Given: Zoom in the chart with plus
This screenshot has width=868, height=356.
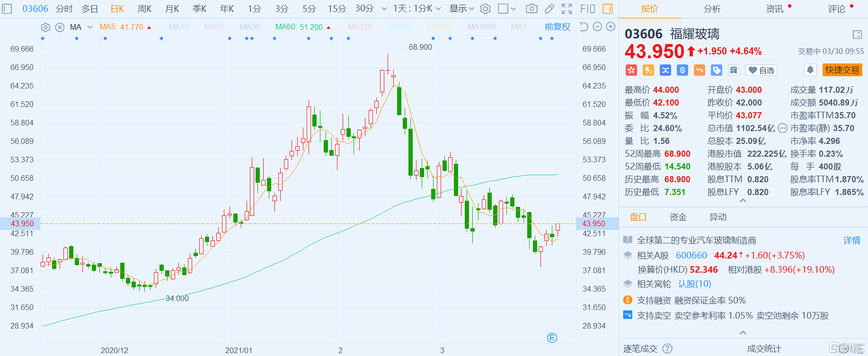Looking at the screenshot, I should (611, 27).
